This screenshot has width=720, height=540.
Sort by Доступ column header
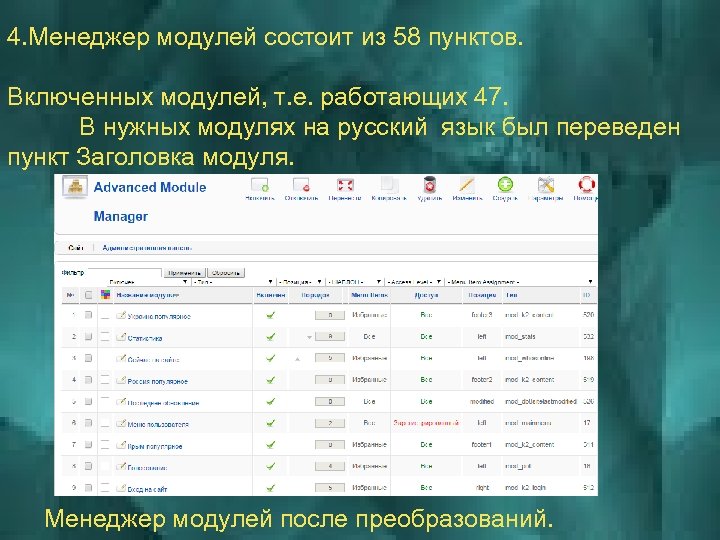tap(427, 295)
